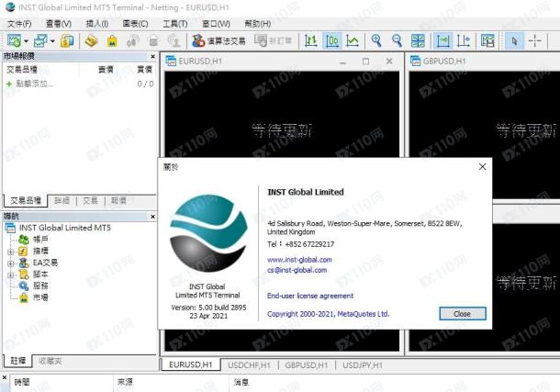This screenshot has width=560, height=392.
Task: Select INST Global Limited MT5 tree root
Action: click(x=64, y=228)
